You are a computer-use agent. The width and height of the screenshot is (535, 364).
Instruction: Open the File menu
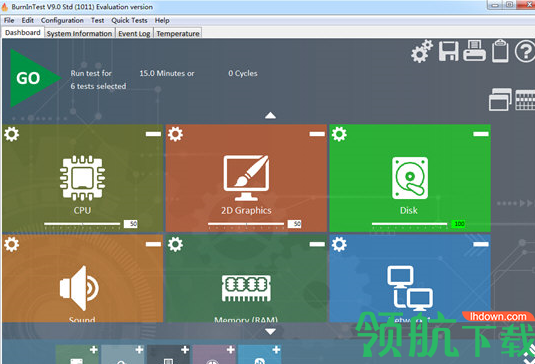(9, 20)
